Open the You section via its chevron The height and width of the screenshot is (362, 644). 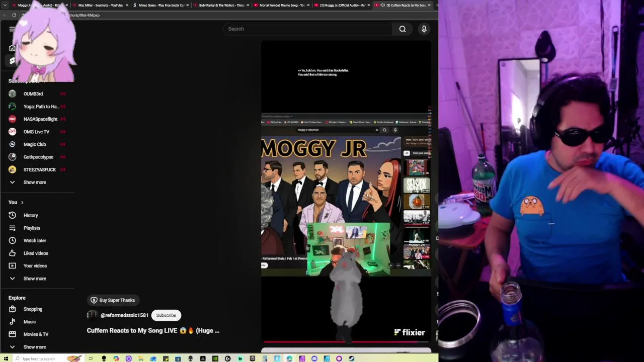[22, 202]
